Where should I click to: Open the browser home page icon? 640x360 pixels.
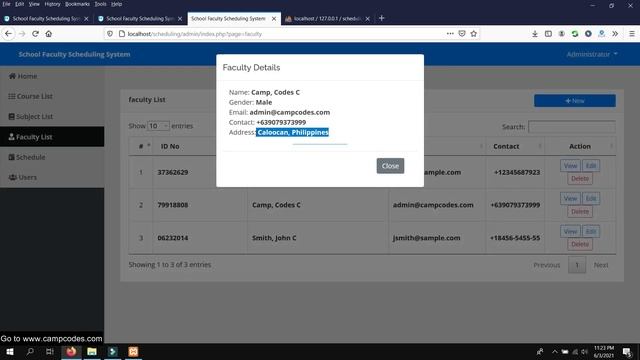pos(49,34)
